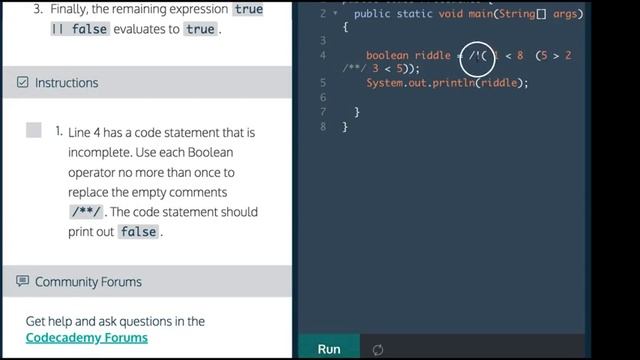
Task: Click the System.out.println(riddle); line
Action: [x=447, y=83]
